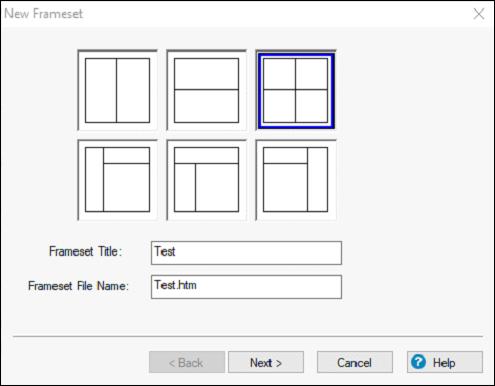
Task: Pick layout with top banner and split bottom
Action: coord(206,179)
